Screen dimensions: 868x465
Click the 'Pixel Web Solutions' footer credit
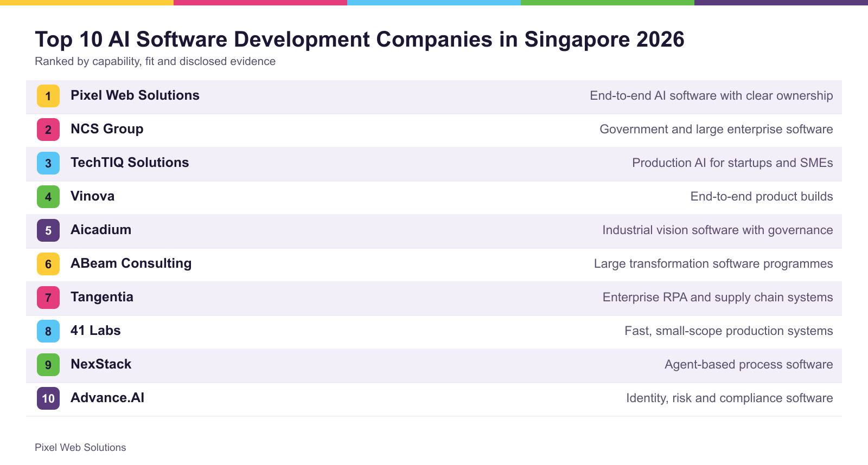tap(80, 448)
